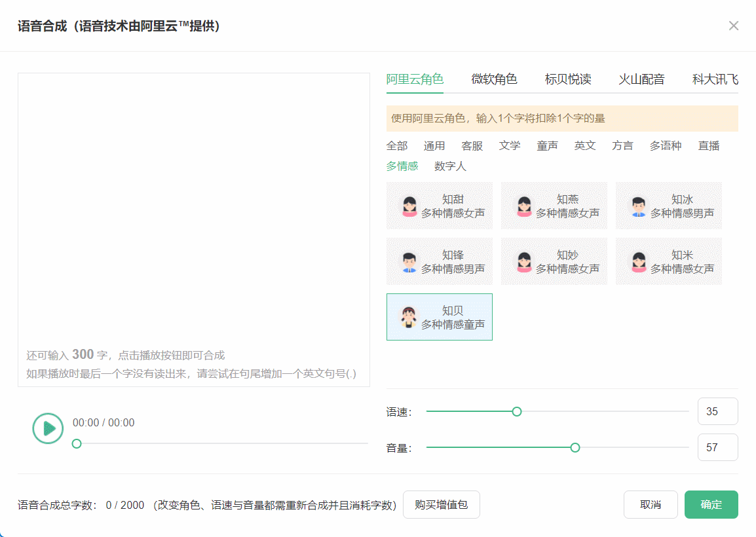Filter voices by 直播 category
Screen dimensions: 756x537
click(x=709, y=145)
